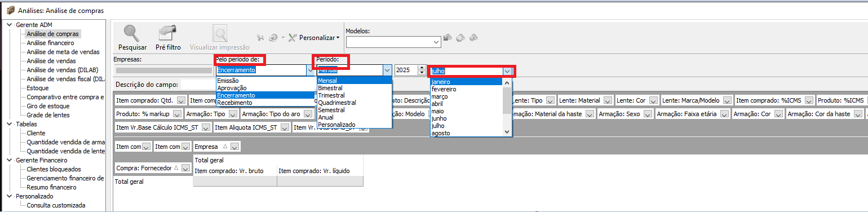Click Visualizar impressão preview icon

(x=219, y=38)
